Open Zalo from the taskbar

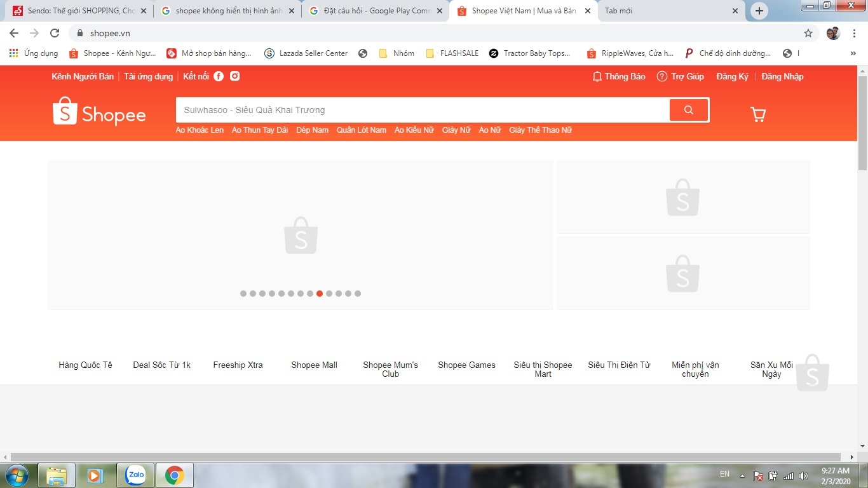135,475
